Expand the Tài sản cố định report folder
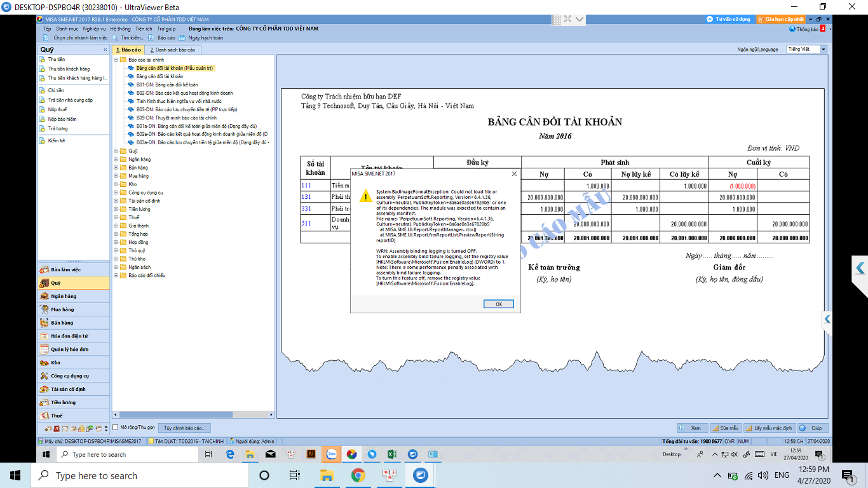Screen dimensions: 868x488 (x=116, y=201)
